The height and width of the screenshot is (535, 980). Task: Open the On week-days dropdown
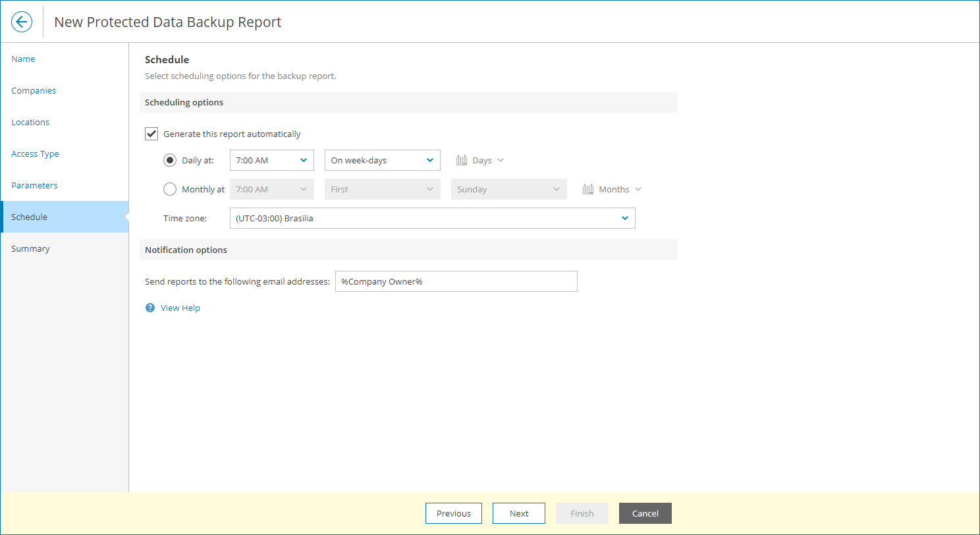click(382, 159)
